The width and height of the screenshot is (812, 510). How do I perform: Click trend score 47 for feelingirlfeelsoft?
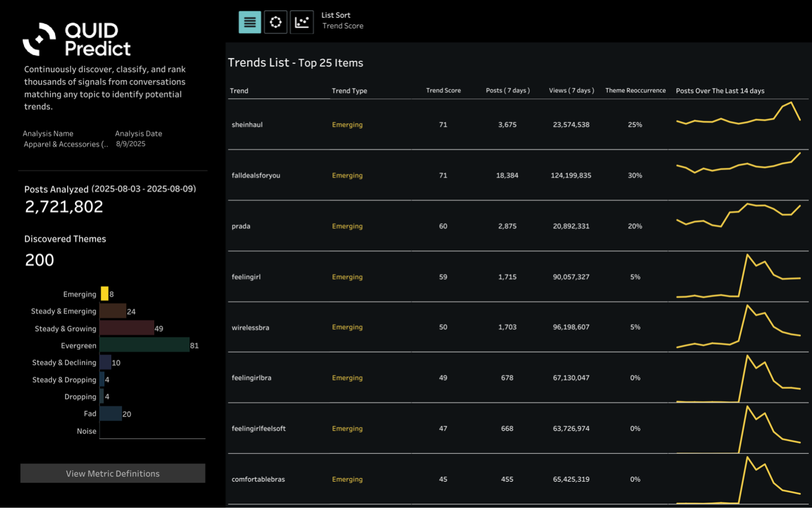tap(443, 428)
